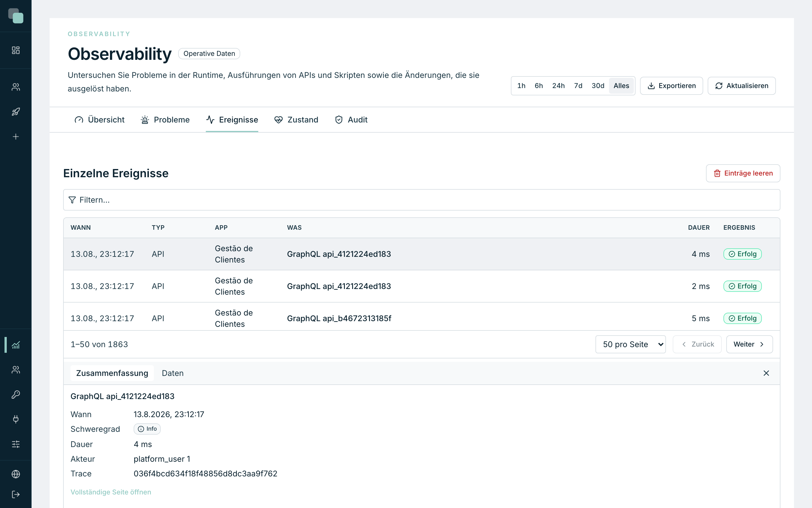Click the Akteur value platform_user 1

click(162, 459)
